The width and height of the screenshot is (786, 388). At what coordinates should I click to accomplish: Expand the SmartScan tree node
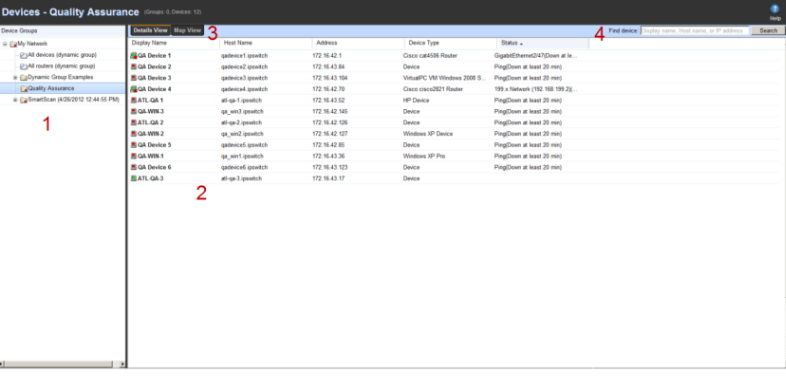coord(15,100)
